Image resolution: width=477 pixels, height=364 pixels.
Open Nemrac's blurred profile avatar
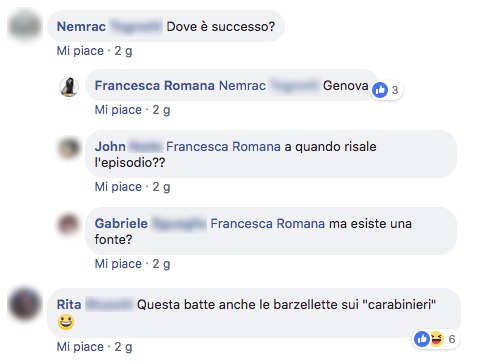pos(24,26)
